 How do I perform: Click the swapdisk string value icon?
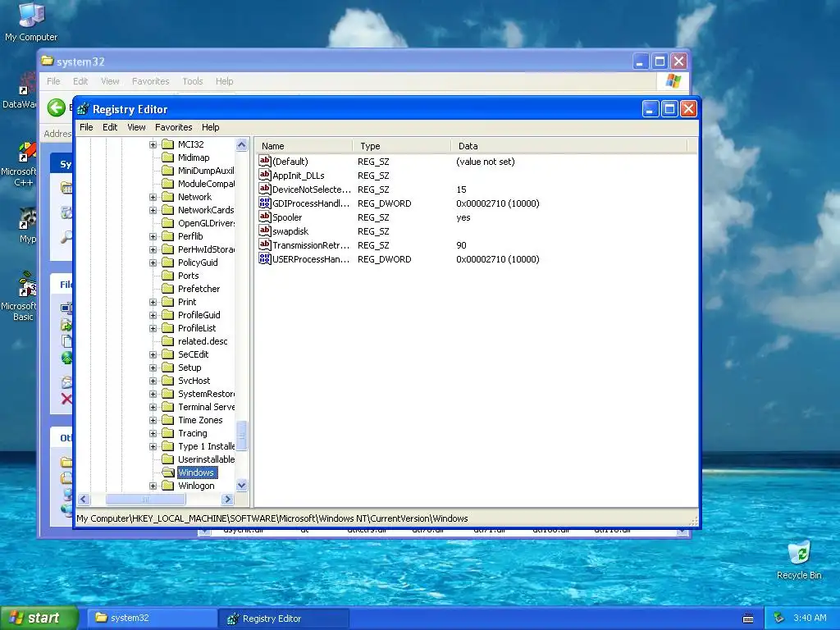click(x=265, y=231)
